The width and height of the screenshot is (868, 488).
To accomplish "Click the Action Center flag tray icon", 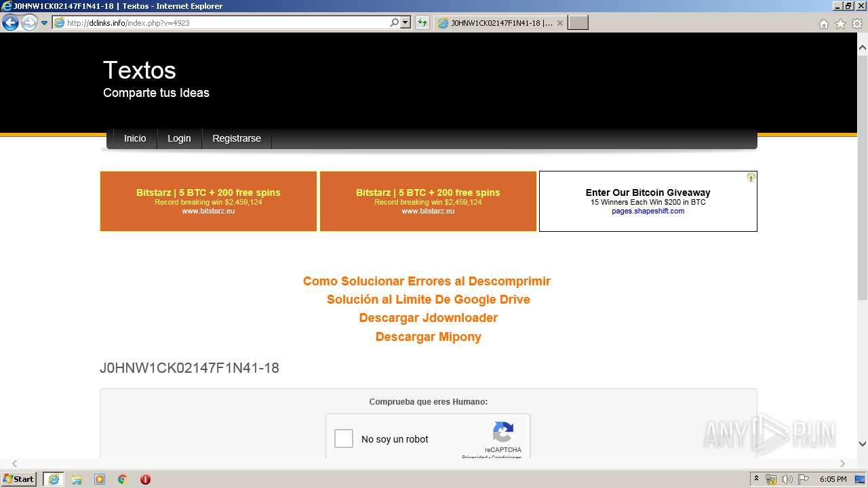I will point(804,479).
